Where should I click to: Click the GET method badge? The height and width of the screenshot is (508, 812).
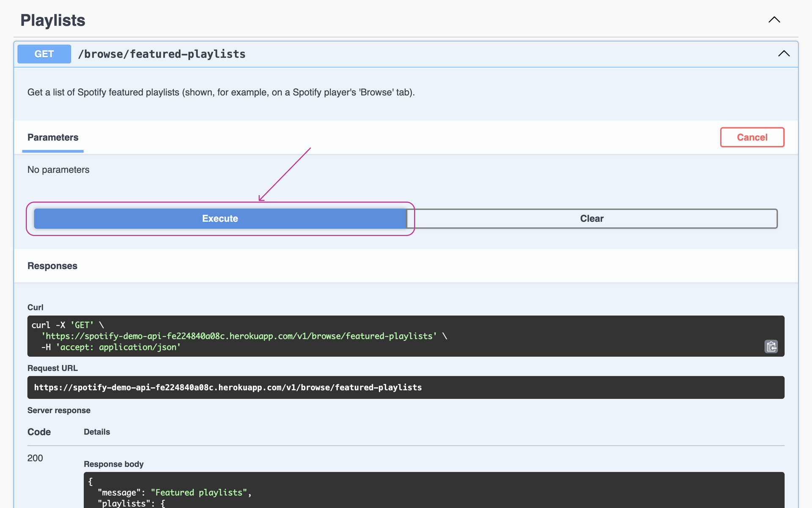pos(44,54)
